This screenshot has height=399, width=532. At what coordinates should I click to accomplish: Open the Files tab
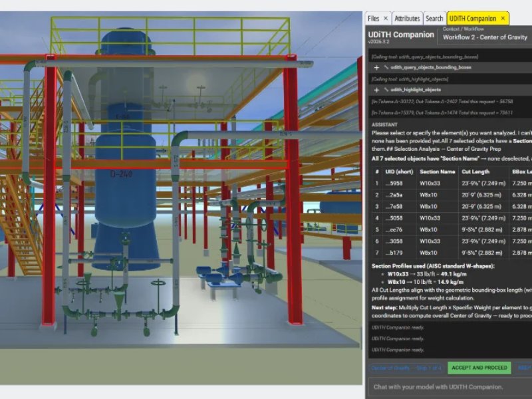(373, 19)
